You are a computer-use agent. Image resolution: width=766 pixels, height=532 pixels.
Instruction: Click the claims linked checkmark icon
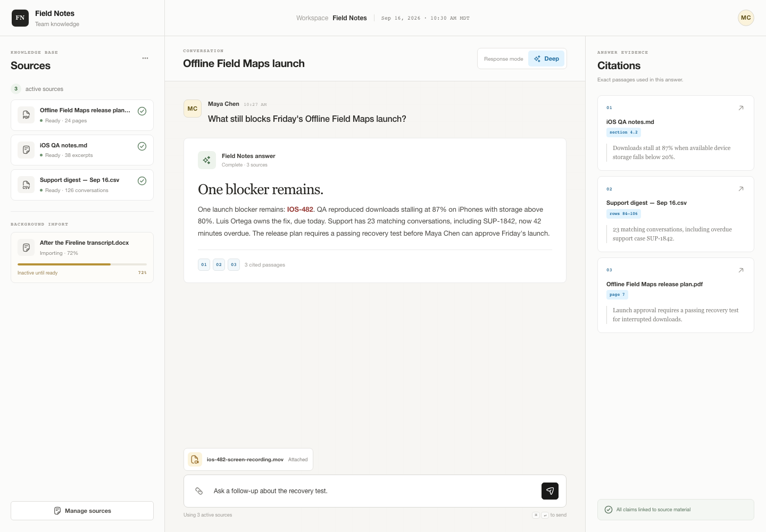coord(609,510)
